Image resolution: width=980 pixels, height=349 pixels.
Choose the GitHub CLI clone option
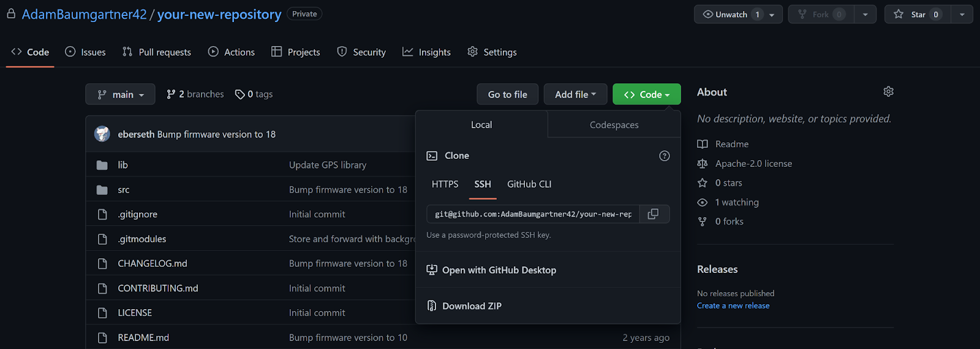click(x=529, y=184)
